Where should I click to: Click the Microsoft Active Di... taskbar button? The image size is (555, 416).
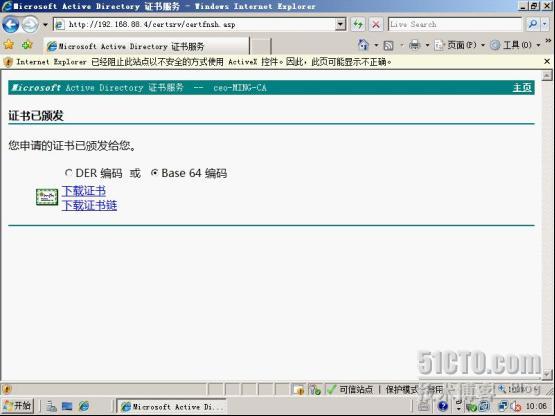pos(172,406)
